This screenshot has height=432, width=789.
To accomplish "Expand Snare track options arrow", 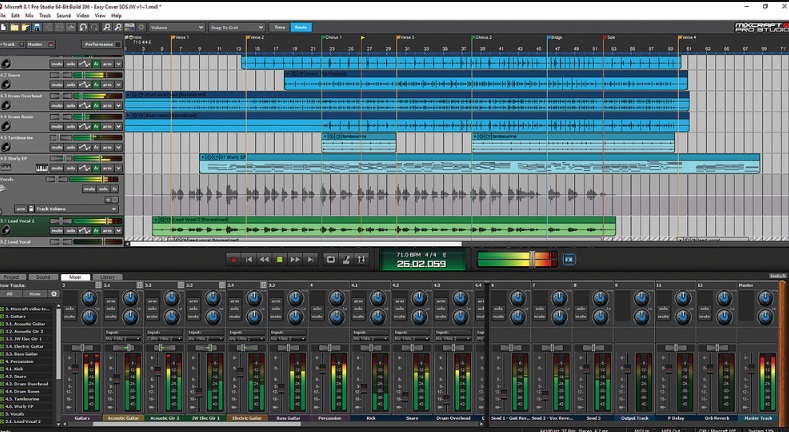I will (119, 84).
